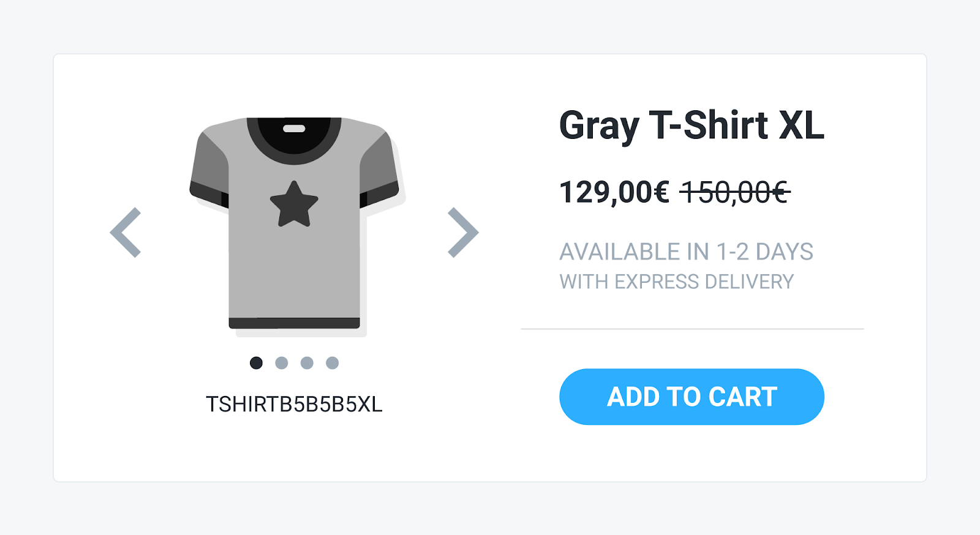Click the crossed-out price 150,00€

coord(735,192)
